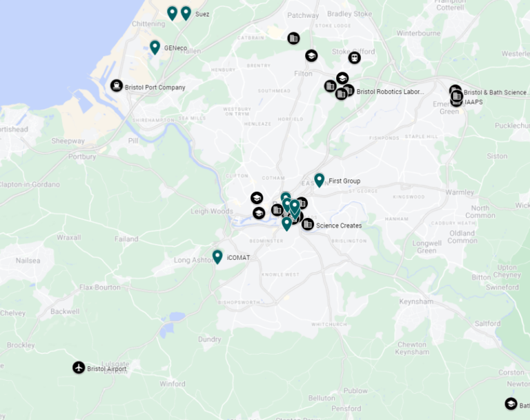Select the Bristol Airport plane marker
This screenshot has height=420, width=530.
(79, 368)
